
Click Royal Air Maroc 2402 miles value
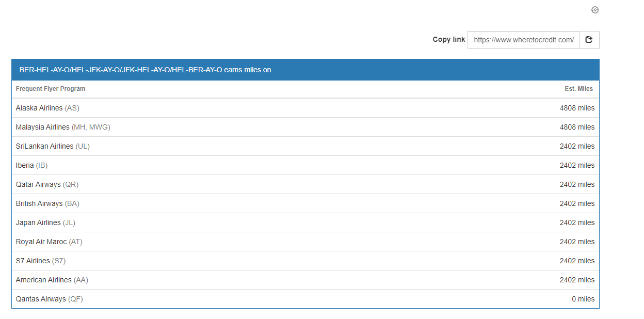pyautogui.click(x=577, y=242)
